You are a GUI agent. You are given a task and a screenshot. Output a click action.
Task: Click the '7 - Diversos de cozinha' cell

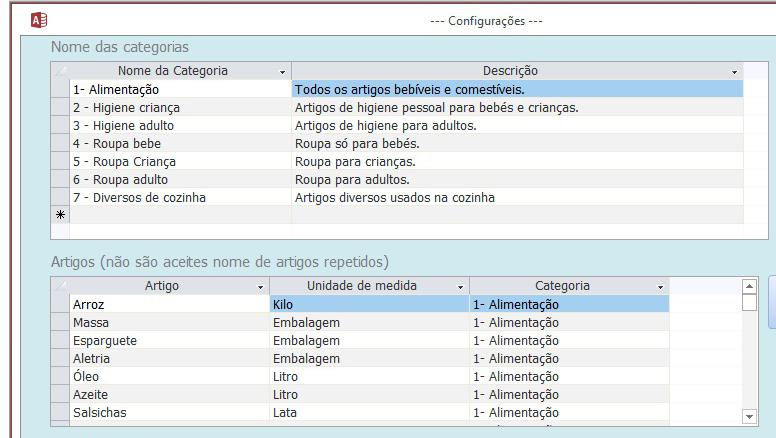[181, 197]
